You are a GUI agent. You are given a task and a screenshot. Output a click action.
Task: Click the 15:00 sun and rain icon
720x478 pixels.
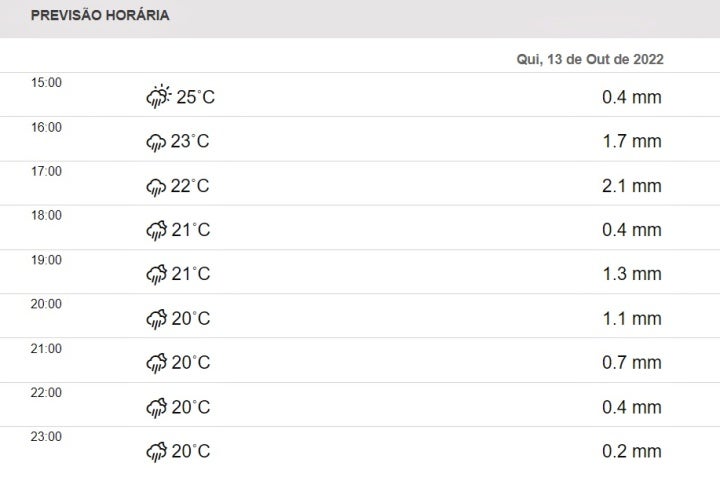click(x=159, y=97)
